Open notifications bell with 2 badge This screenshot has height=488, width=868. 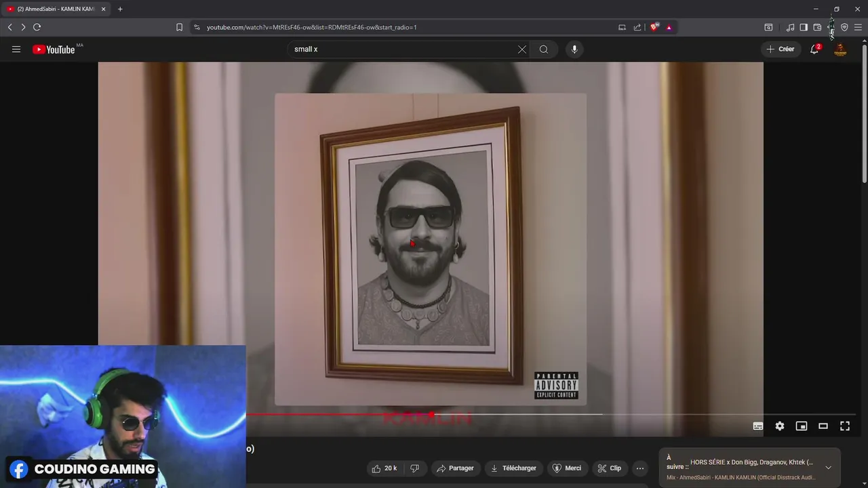[x=814, y=49]
